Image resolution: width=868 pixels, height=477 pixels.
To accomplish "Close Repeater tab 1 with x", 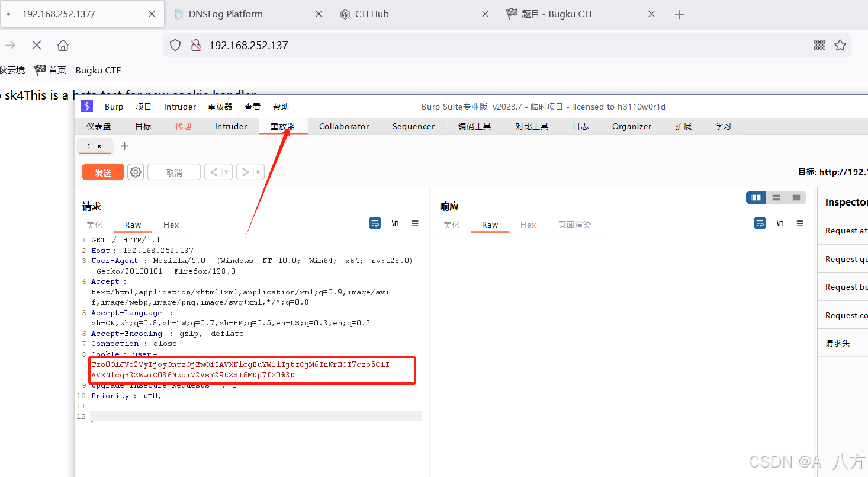I will coord(99,146).
